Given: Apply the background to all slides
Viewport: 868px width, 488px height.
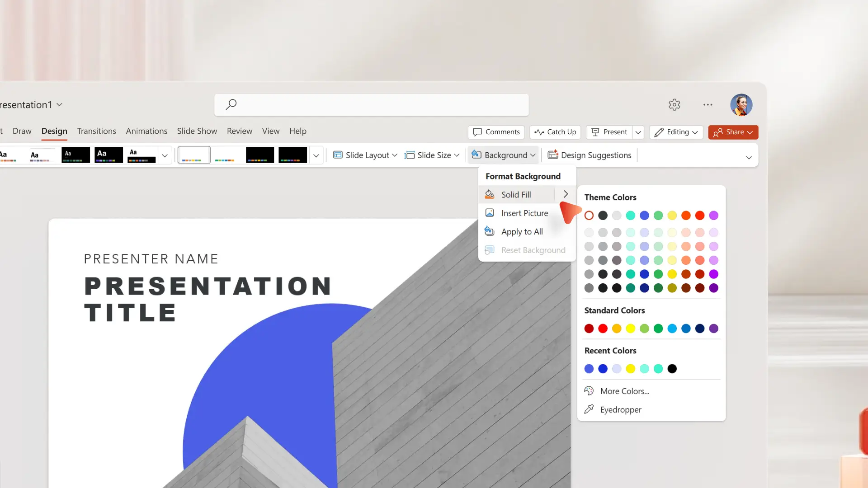Looking at the screenshot, I should tap(522, 231).
